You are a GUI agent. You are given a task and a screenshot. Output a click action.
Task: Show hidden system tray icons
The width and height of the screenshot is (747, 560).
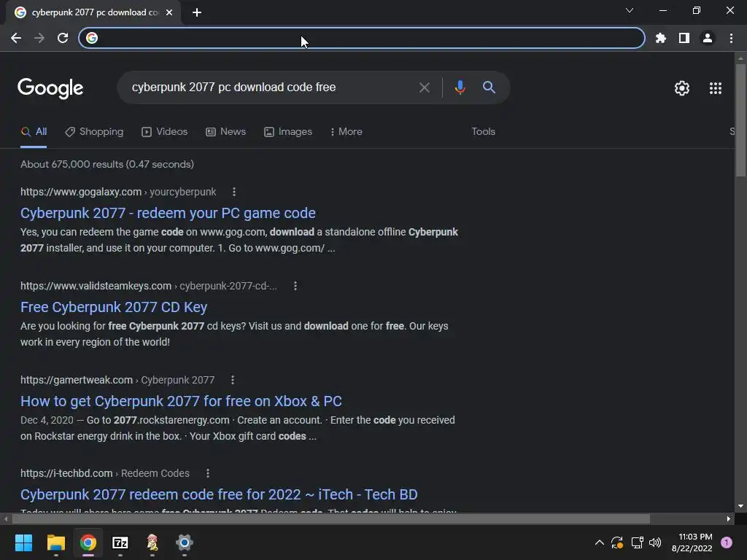pos(600,542)
